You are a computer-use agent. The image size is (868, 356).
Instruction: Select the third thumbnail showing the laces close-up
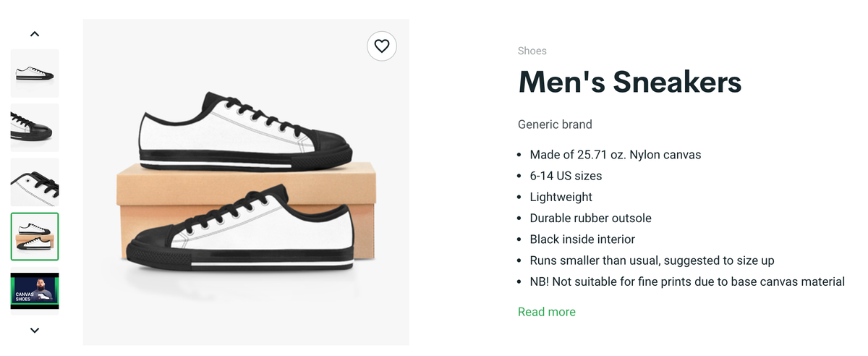point(35,182)
